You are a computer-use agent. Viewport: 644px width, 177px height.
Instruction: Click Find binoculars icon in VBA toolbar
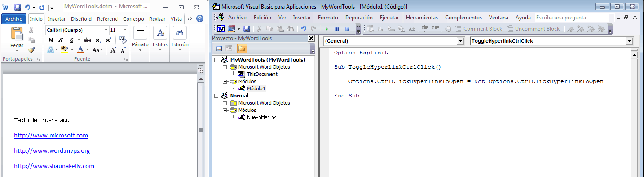pos(291,29)
